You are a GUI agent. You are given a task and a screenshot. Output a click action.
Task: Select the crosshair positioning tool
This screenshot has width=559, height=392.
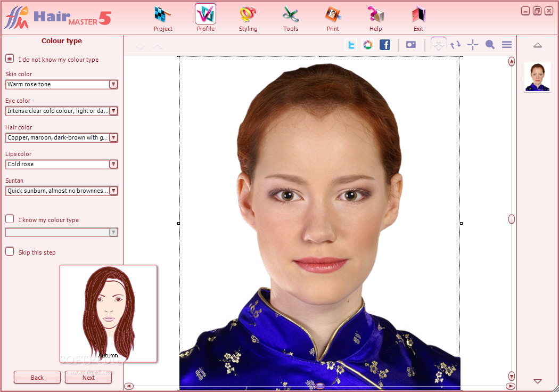pyautogui.click(x=472, y=45)
